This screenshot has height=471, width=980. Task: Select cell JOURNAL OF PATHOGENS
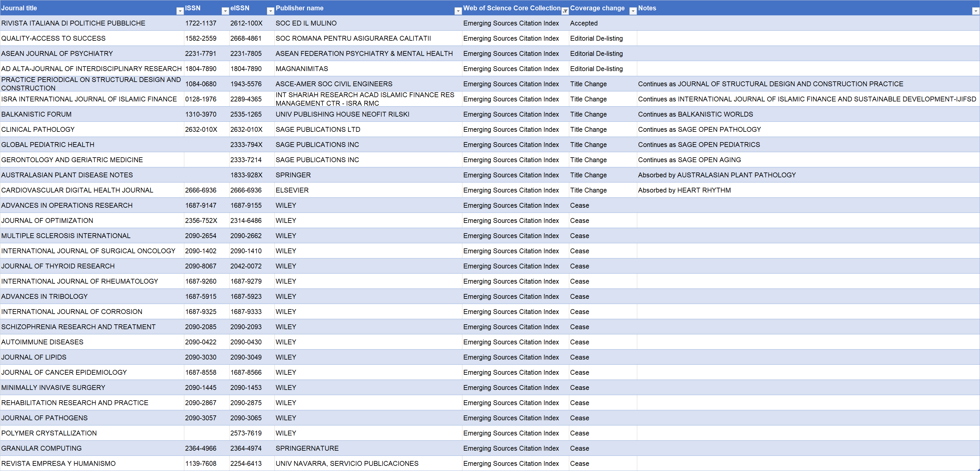pos(92,418)
